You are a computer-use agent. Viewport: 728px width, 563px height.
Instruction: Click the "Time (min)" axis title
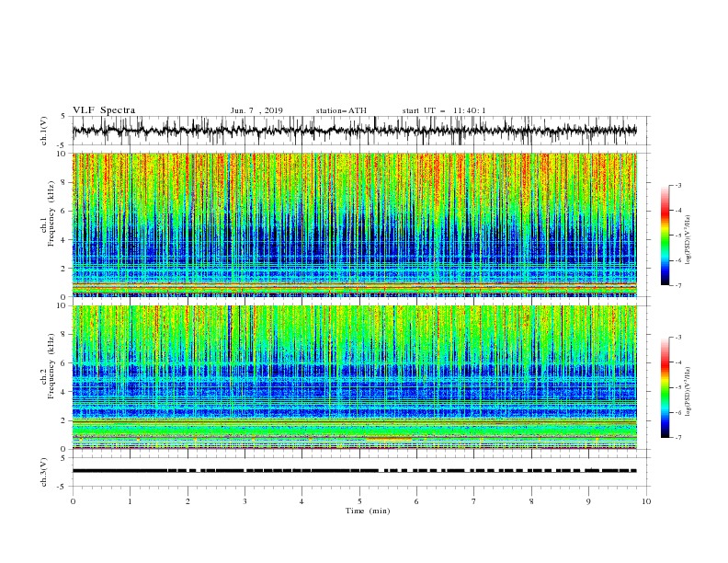368,511
